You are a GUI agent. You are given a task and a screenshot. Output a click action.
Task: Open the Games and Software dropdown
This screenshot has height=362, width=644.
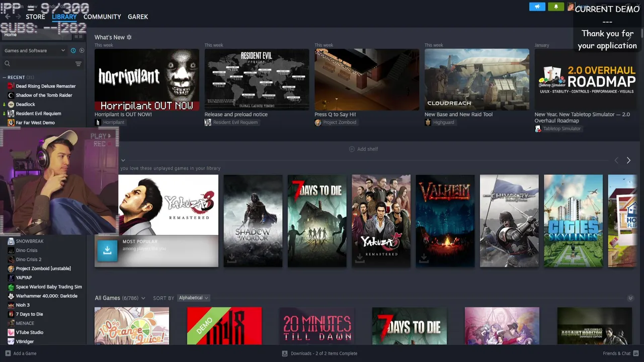(x=35, y=50)
